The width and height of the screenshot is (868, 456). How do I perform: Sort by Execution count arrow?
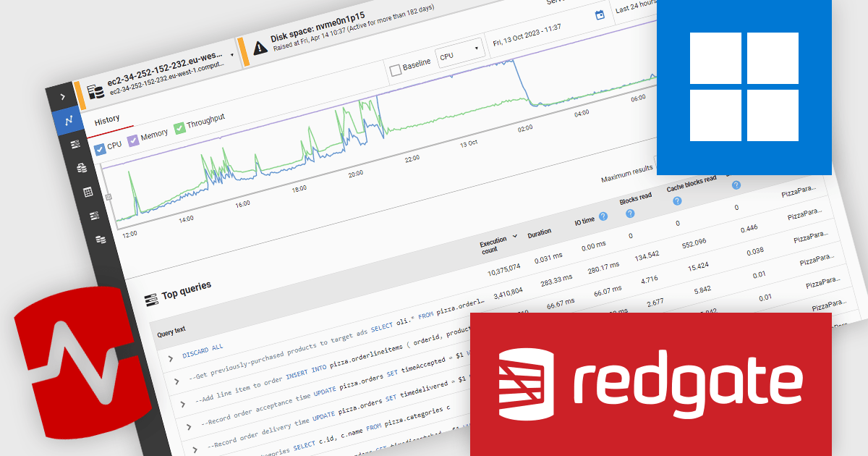(514, 236)
